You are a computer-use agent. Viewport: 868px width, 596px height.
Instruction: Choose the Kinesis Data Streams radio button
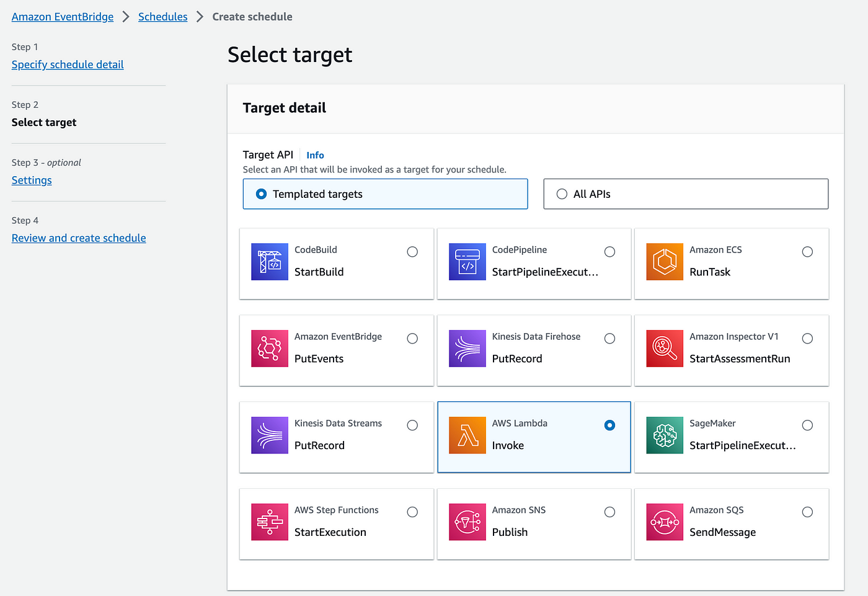(412, 425)
